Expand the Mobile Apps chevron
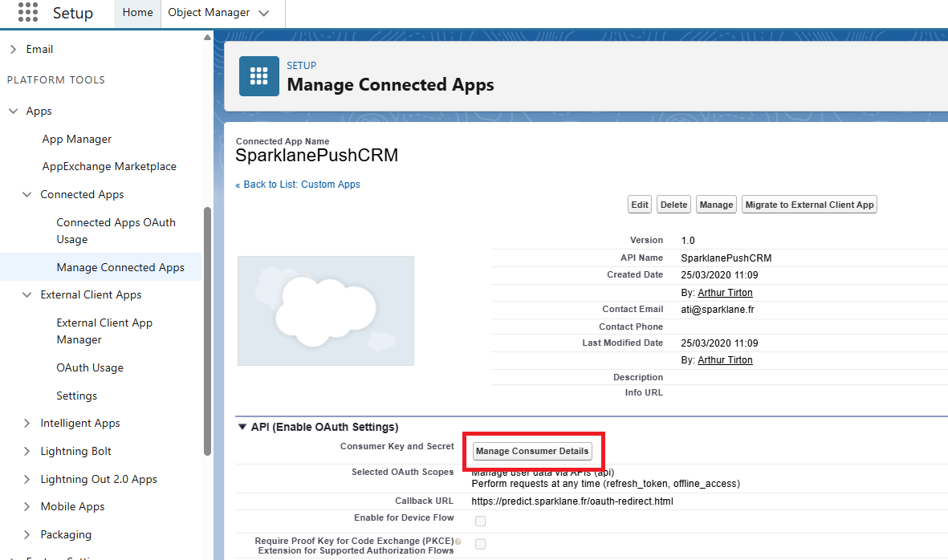This screenshot has height=560, width=948. [x=26, y=507]
